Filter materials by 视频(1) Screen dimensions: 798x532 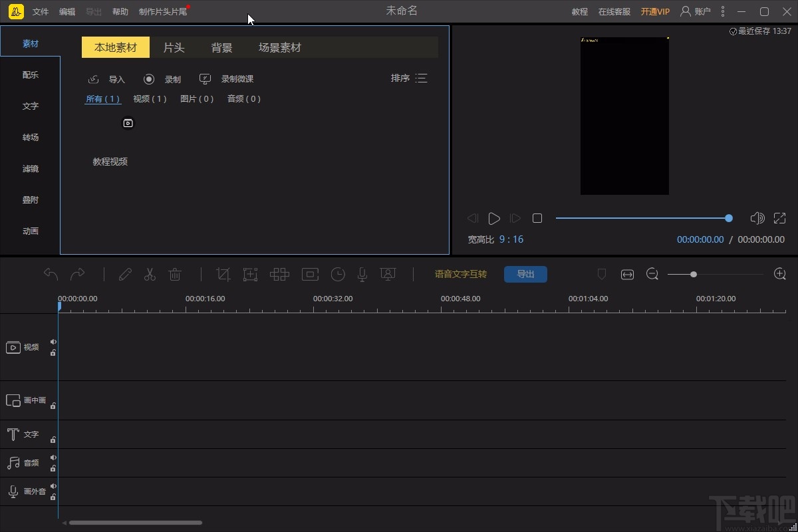coord(150,99)
